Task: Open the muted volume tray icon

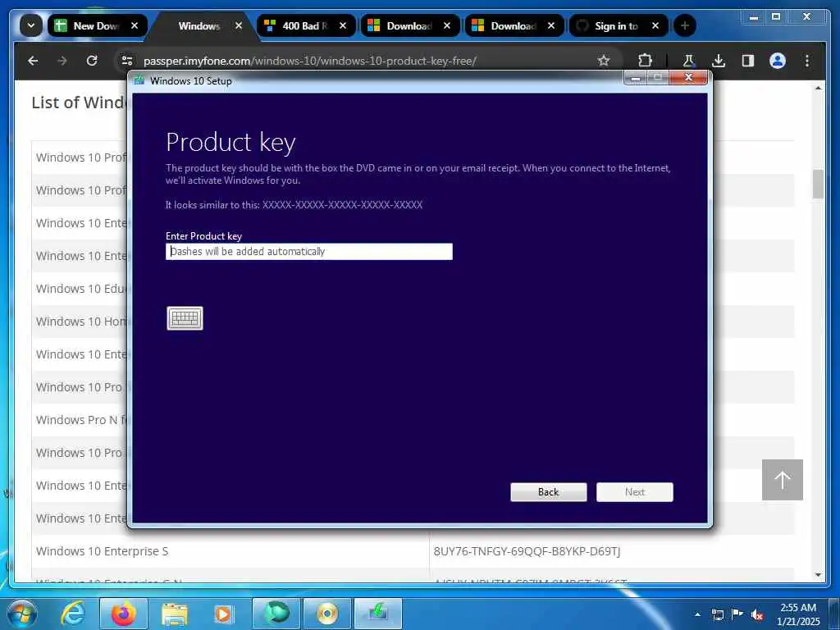Action: click(x=757, y=614)
